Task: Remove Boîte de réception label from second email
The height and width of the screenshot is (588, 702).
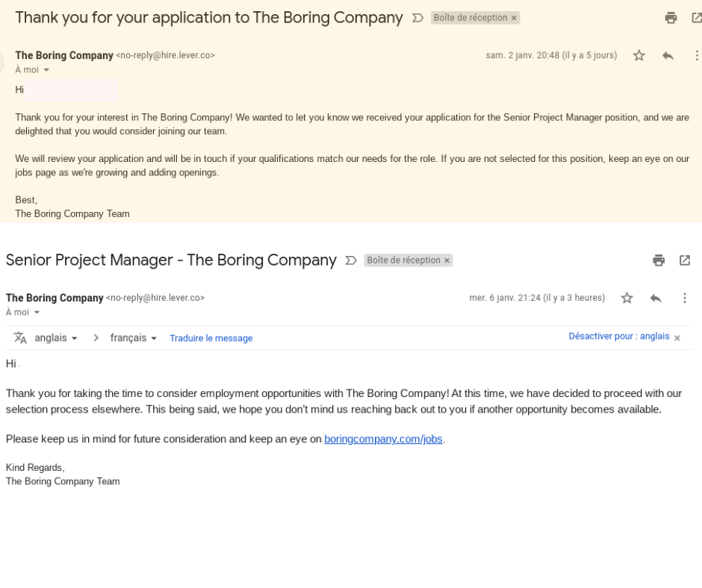Action: pyautogui.click(x=447, y=260)
